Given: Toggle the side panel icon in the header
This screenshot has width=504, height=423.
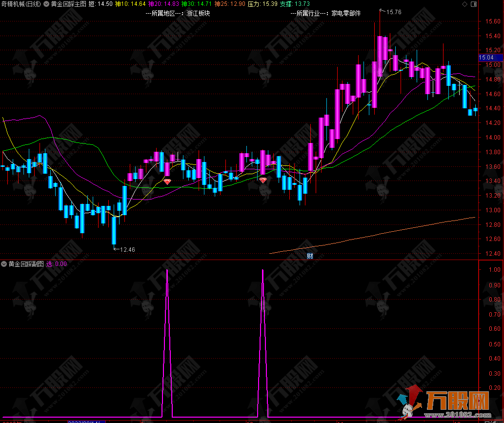Looking at the screenshot, I should (x=474, y=4).
